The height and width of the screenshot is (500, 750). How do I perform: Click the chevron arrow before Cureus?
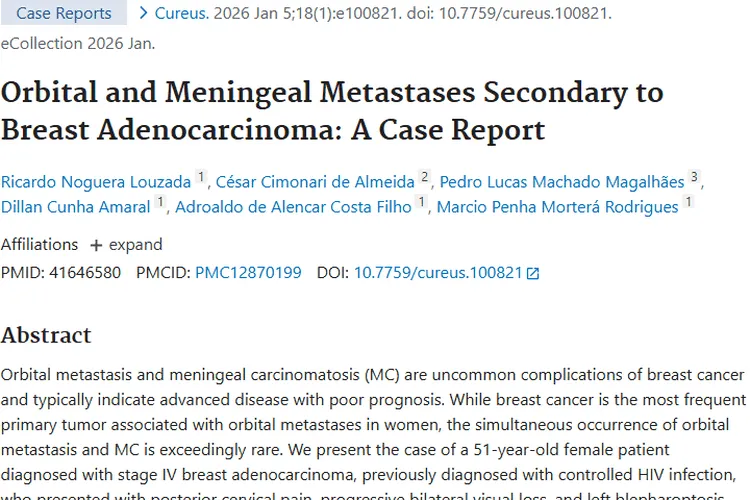click(144, 13)
